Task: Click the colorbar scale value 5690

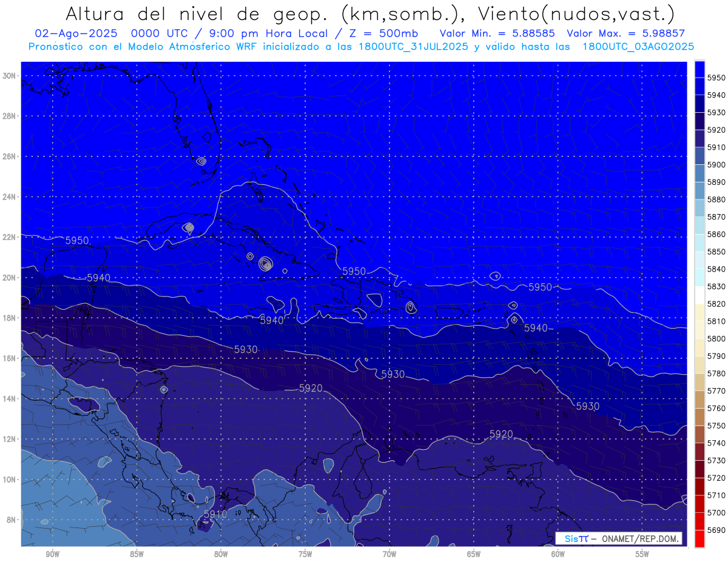Action: click(x=716, y=530)
